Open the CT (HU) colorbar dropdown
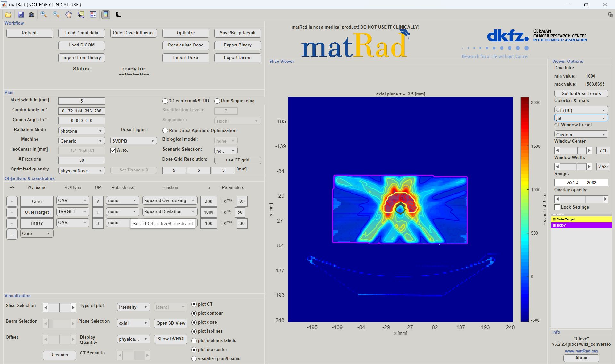The width and height of the screenshot is (615, 364). pyautogui.click(x=581, y=110)
